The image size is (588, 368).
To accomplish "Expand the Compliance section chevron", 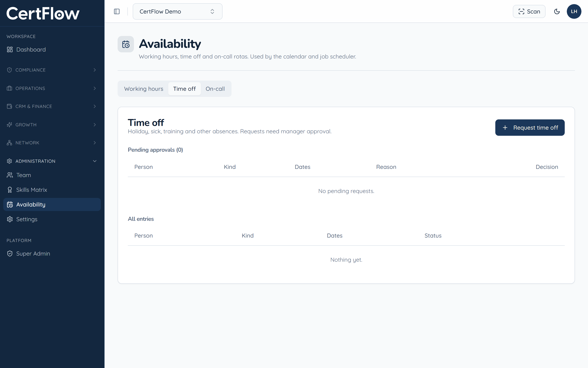I will pos(95,70).
